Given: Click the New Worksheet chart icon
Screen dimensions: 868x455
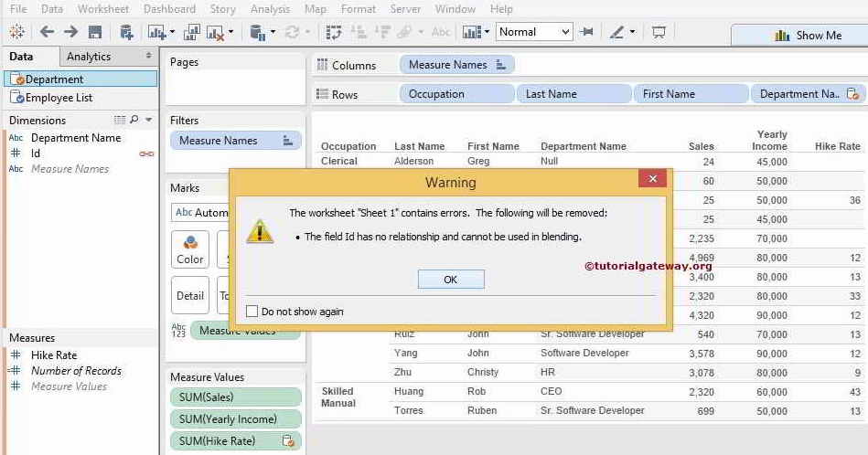Looking at the screenshot, I should click(x=156, y=33).
